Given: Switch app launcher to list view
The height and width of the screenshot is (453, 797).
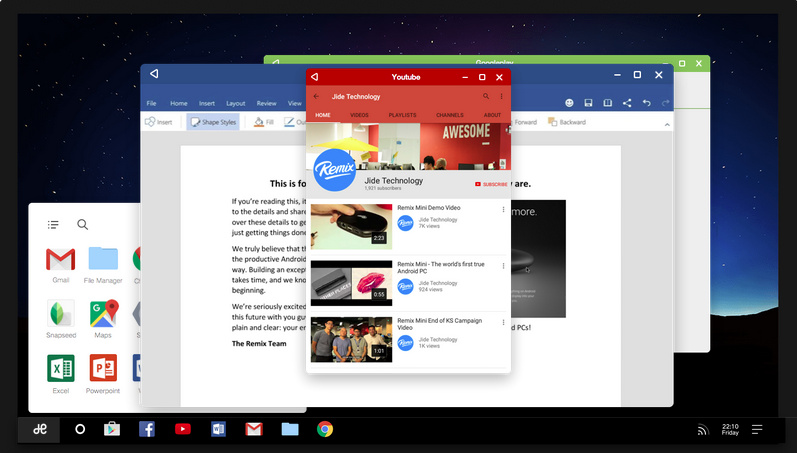Looking at the screenshot, I should (53, 225).
